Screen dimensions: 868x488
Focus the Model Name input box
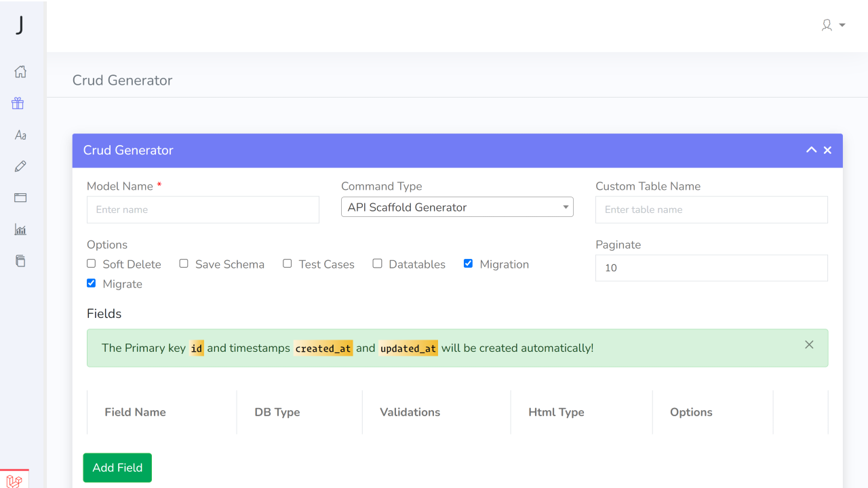(202, 209)
